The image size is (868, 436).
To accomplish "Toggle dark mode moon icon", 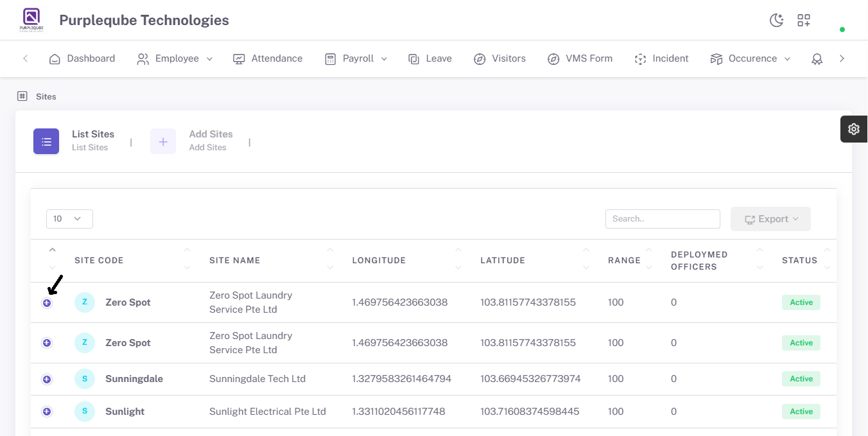I will tap(777, 21).
